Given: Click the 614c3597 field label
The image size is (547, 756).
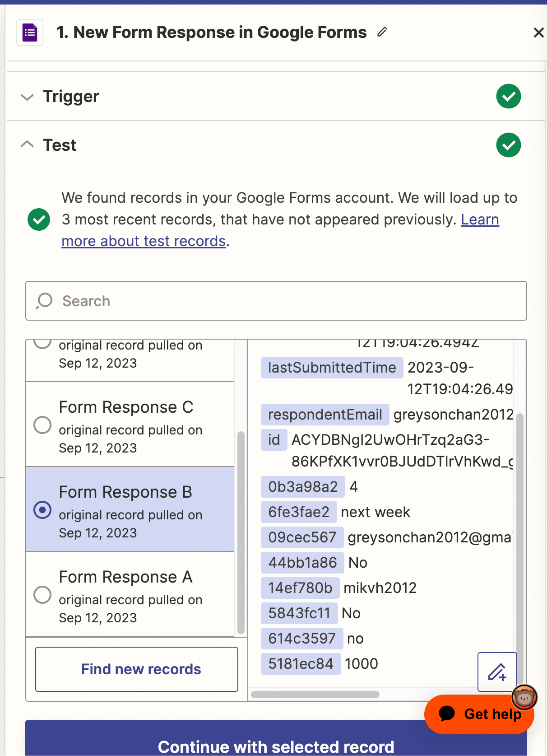Looking at the screenshot, I should [x=302, y=639].
